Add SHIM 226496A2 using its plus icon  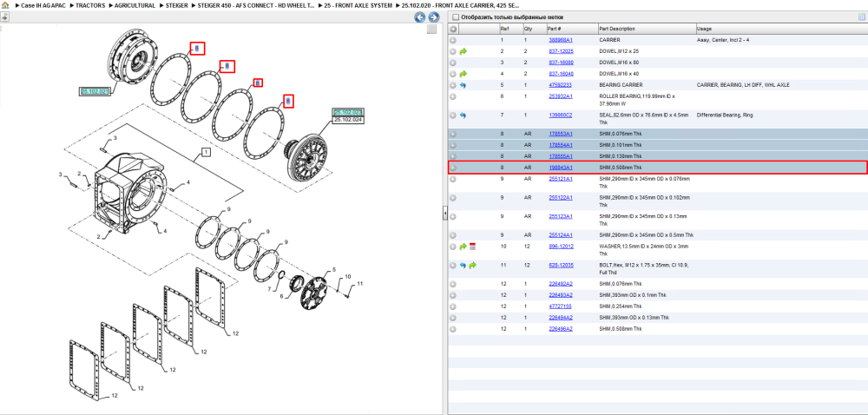pos(453,329)
